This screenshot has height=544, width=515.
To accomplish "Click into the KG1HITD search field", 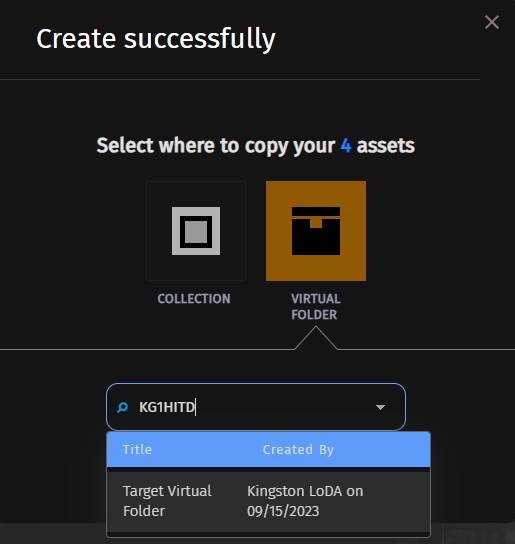I will [x=256, y=407].
